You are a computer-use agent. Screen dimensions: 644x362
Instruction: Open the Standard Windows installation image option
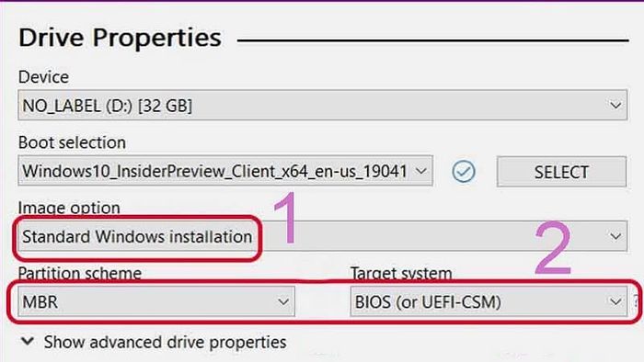pos(322,236)
